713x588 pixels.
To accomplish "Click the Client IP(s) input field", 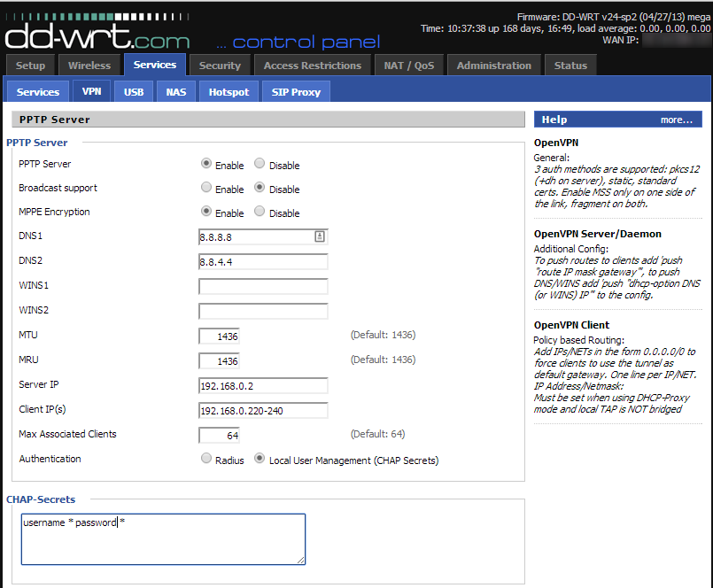I will click(263, 410).
